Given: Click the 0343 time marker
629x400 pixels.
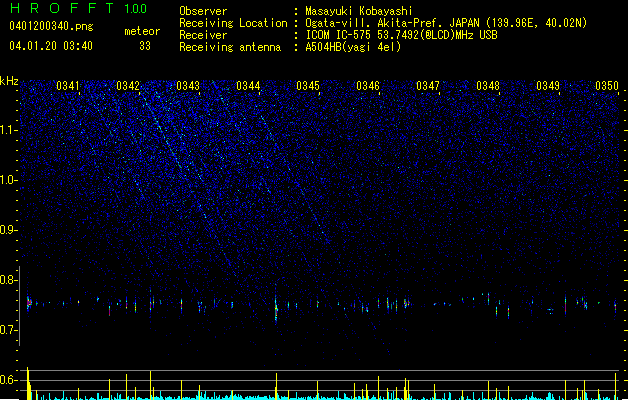Looking at the screenshot, I should point(188,86).
